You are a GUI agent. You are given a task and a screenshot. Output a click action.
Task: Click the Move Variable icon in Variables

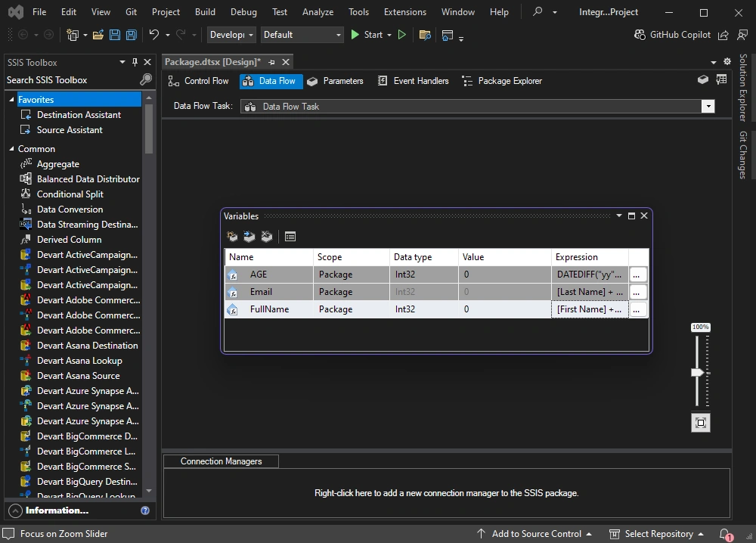point(249,236)
